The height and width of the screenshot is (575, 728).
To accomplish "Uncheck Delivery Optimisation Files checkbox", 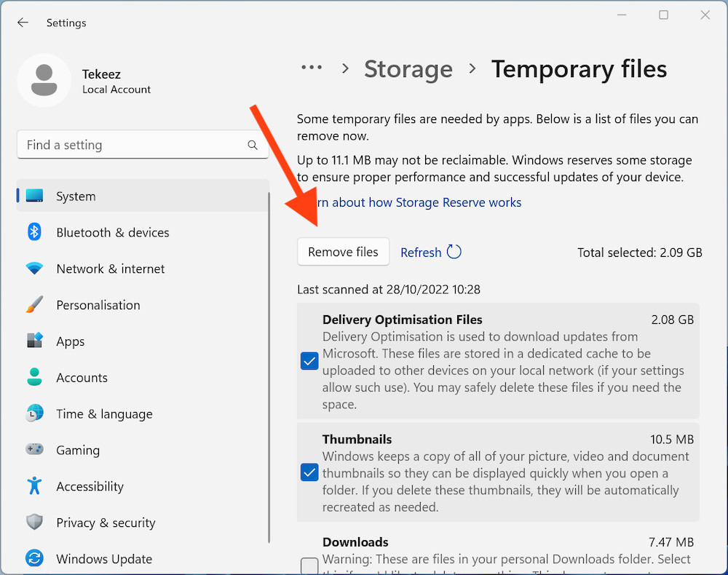I will pyautogui.click(x=309, y=361).
